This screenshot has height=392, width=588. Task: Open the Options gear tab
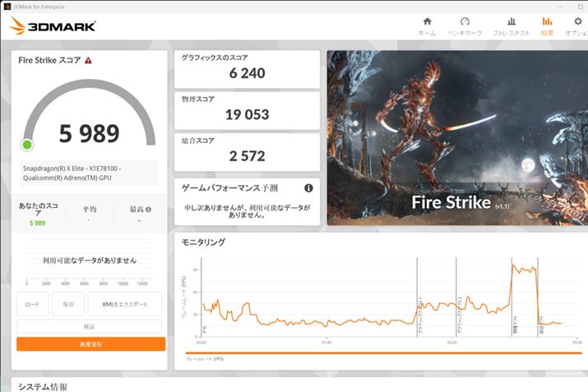(577, 26)
